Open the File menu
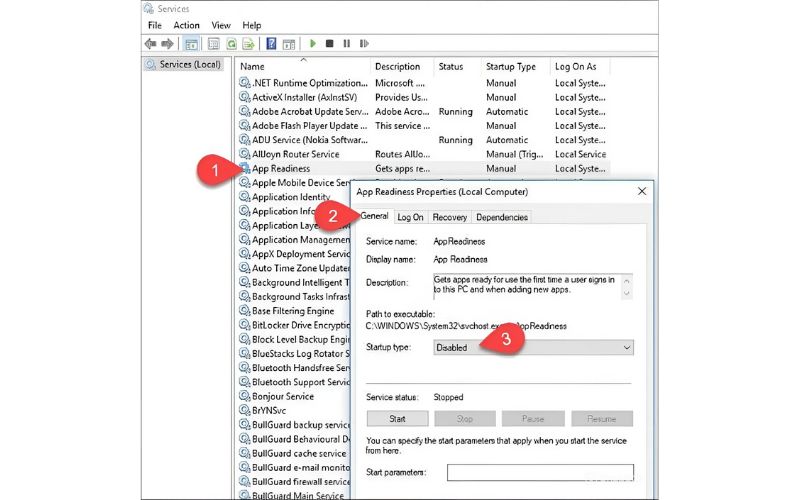This screenshot has height=500, width=799. coord(155,25)
